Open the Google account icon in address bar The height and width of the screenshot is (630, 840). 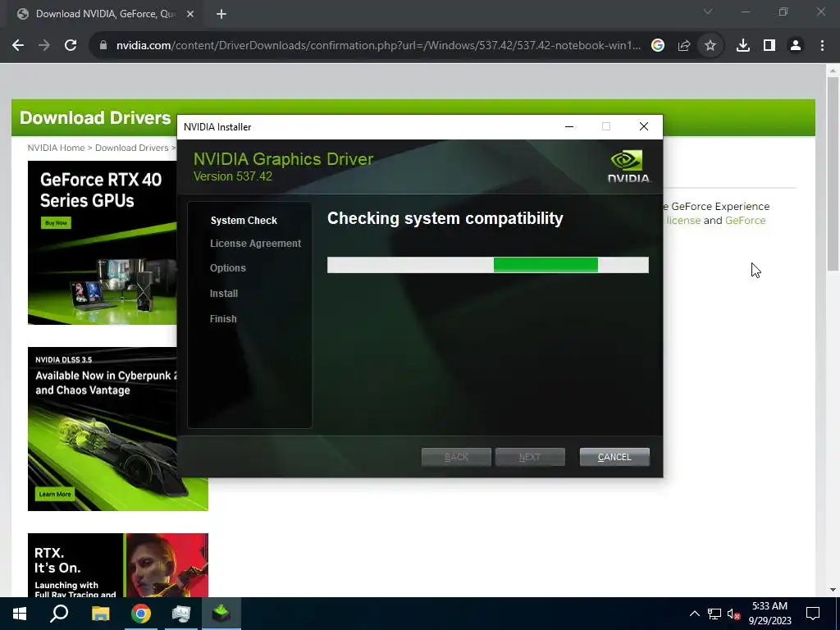coord(658,46)
